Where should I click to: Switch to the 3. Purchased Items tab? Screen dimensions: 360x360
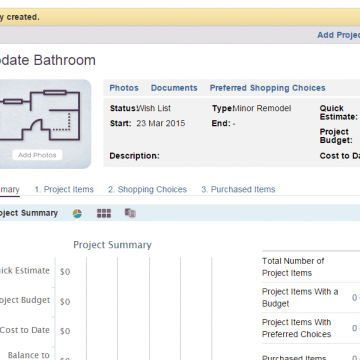(238, 189)
